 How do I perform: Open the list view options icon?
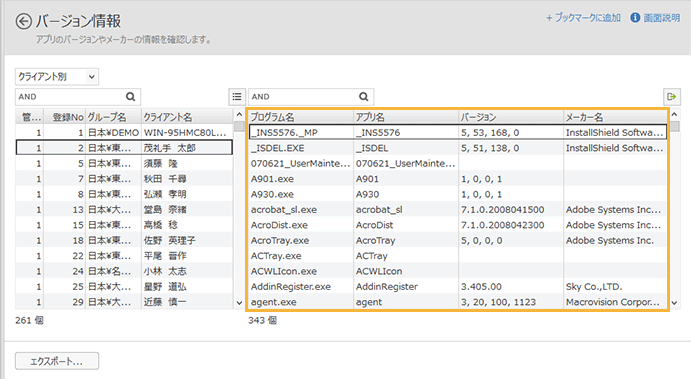(237, 97)
